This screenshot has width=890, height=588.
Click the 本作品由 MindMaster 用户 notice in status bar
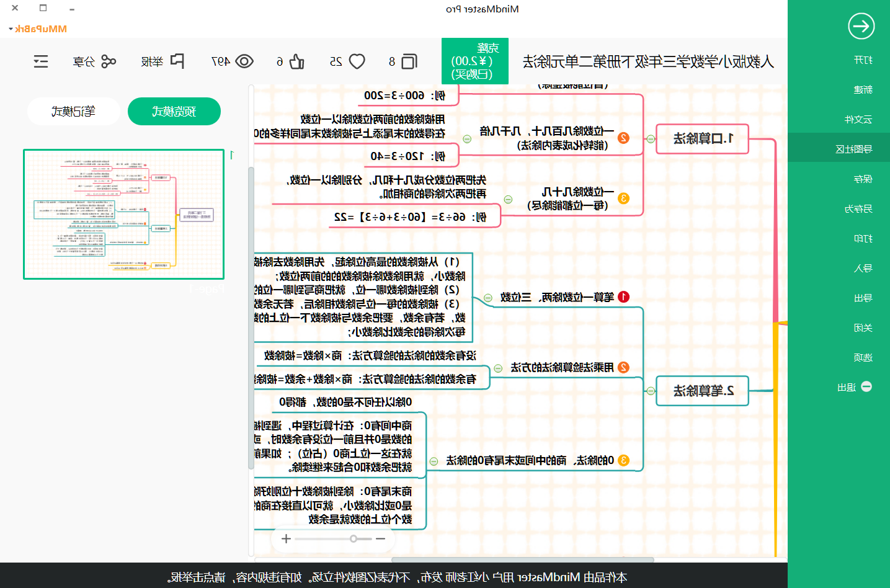click(x=397, y=577)
